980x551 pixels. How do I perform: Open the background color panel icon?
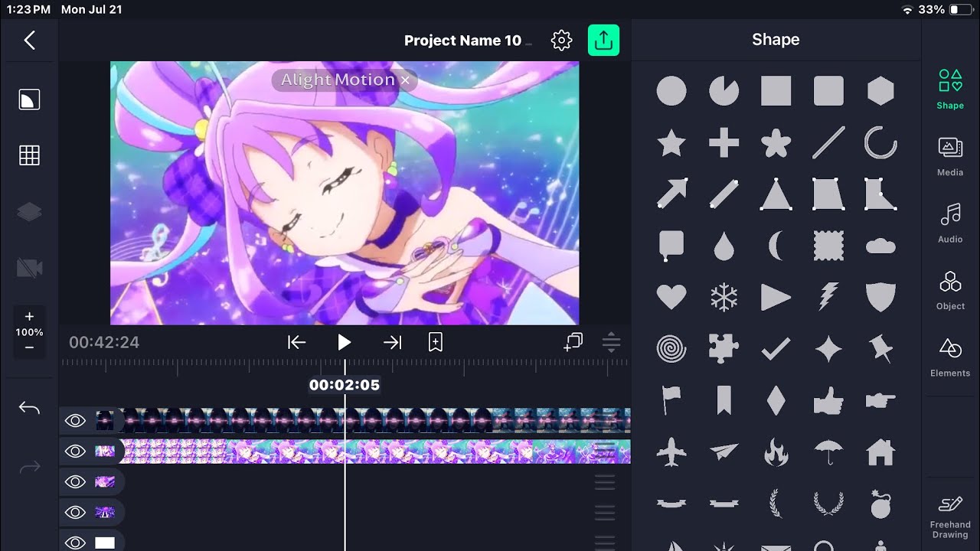(x=29, y=100)
